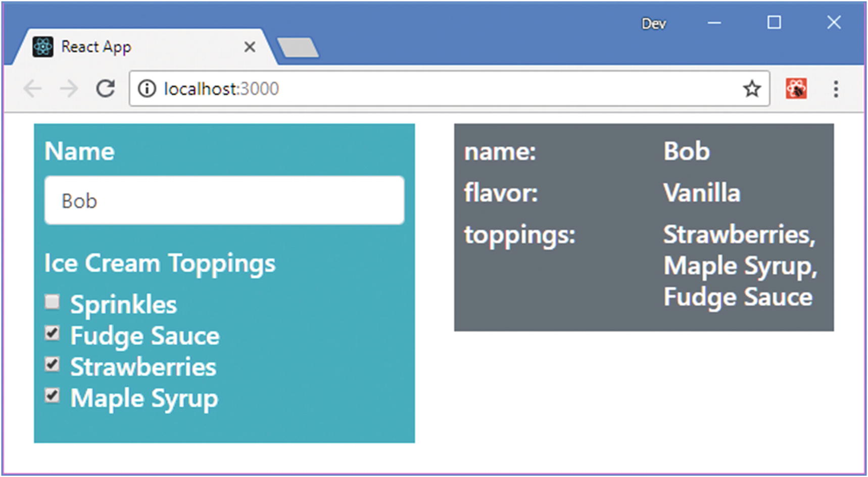
Task: Click the browser back arrow
Action: (x=33, y=89)
